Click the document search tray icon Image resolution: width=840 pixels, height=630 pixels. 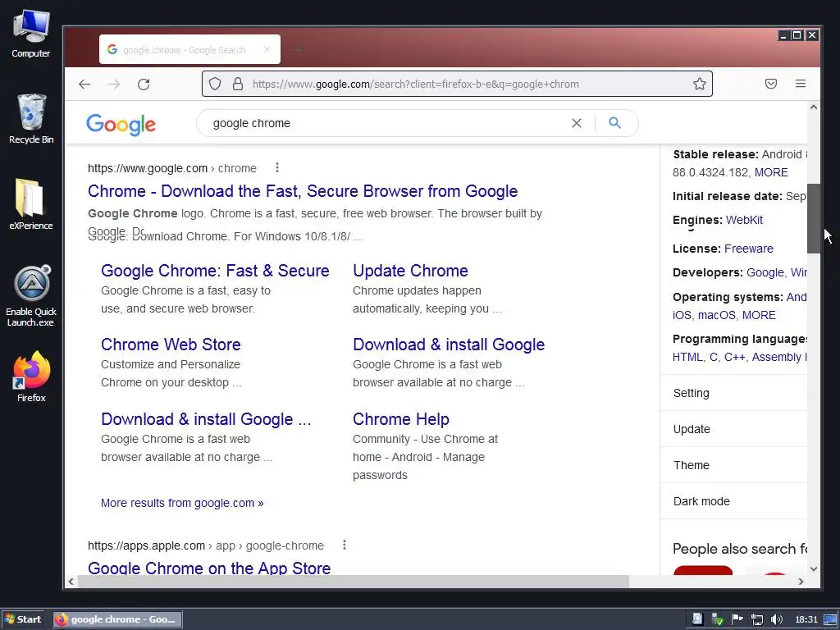pos(697,619)
